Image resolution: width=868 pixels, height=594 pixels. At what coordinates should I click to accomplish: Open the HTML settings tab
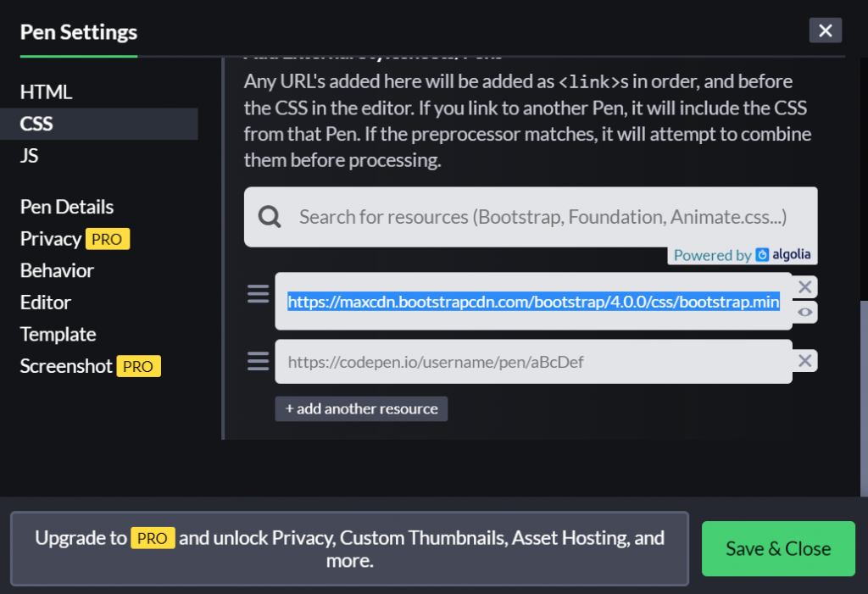[x=47, y=92]
